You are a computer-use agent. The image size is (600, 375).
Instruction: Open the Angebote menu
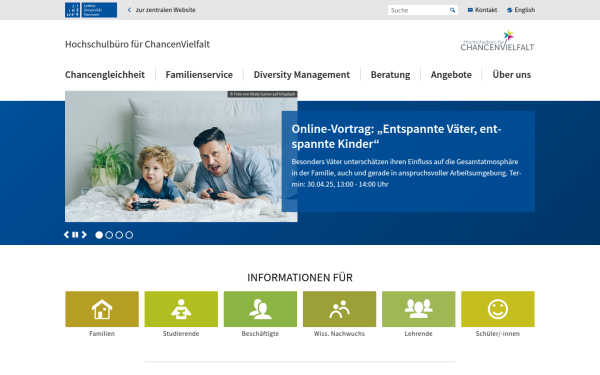tap(451, 75)
